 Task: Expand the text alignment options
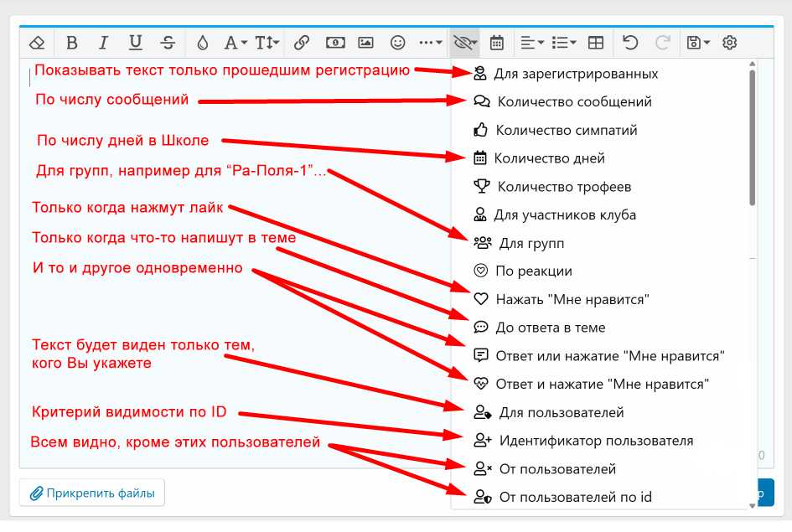point(531,42)
